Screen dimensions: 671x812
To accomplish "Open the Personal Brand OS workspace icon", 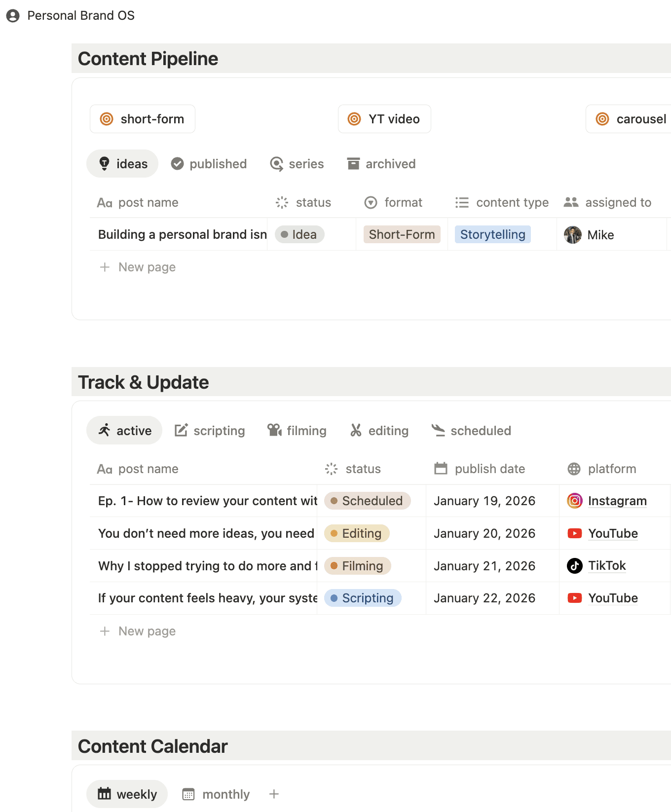I will (13, 16).
